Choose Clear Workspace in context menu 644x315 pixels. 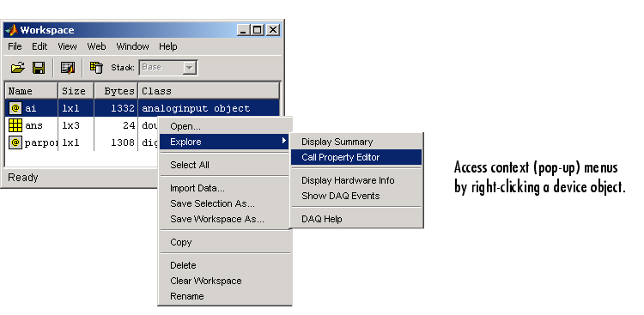pos(225,281)
